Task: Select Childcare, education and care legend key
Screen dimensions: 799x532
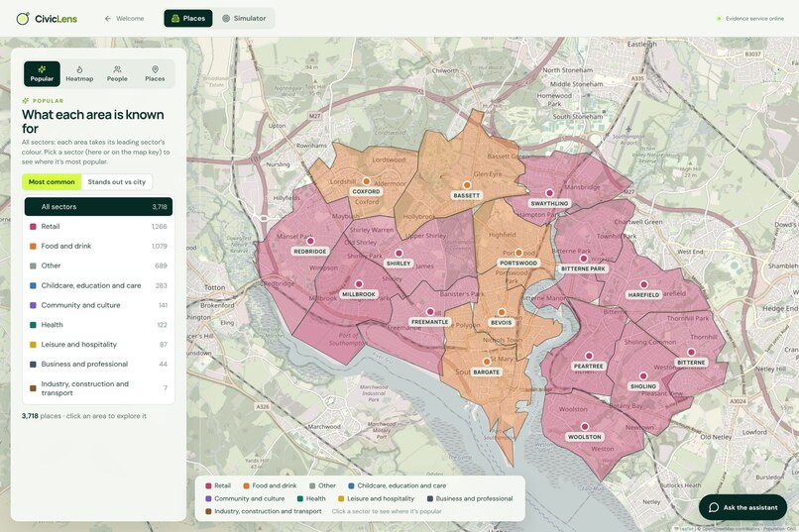Action: click(397, 485)
